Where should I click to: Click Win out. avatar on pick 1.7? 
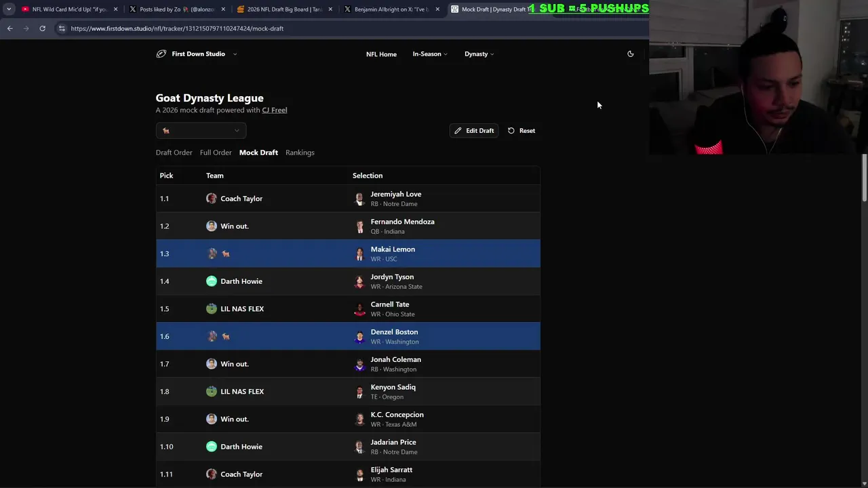click(212, 364)
